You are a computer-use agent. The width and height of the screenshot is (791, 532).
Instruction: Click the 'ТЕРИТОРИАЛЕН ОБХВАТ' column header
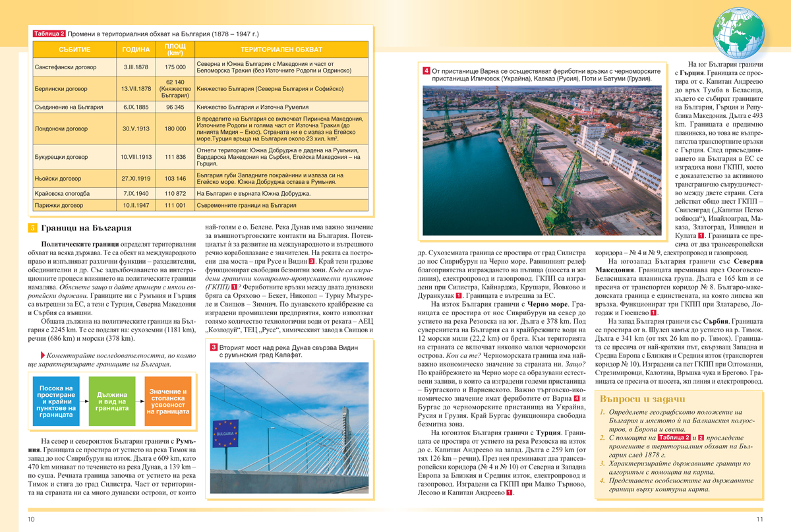(281, 50)
